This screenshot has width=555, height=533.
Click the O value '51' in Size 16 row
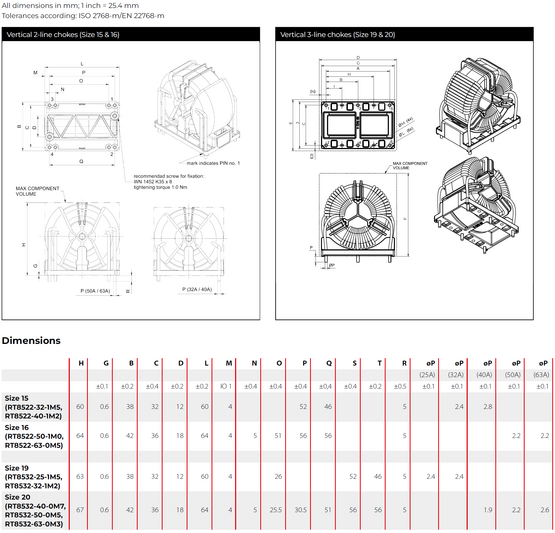tap(279, 436)
